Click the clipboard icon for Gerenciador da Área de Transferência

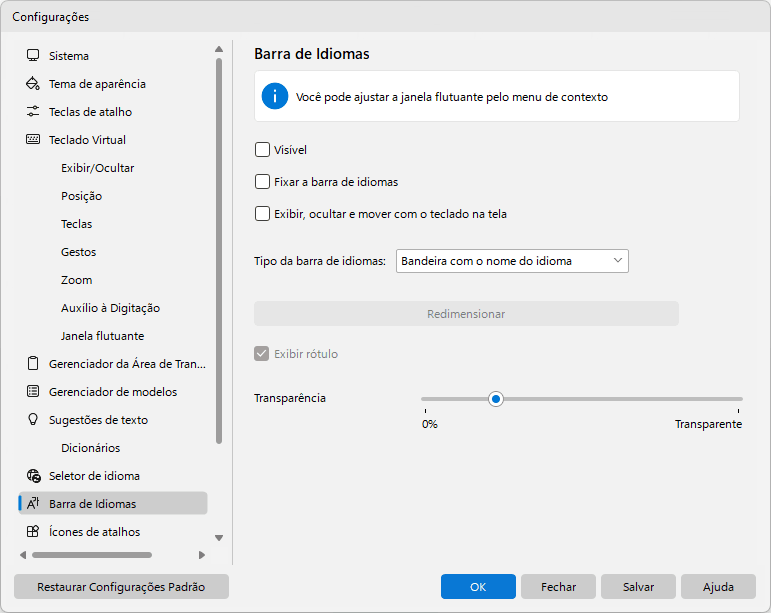pyautogui.click(x=33, y=364)
